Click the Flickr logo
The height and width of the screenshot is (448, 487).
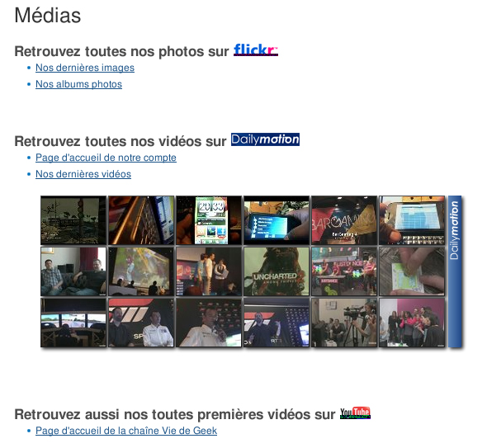tap(256, 50)
